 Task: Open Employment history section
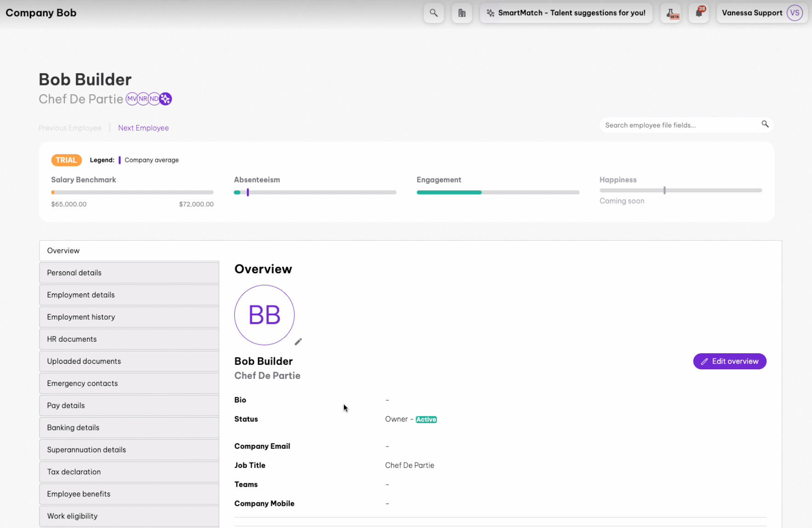click(x=129, y=317)
